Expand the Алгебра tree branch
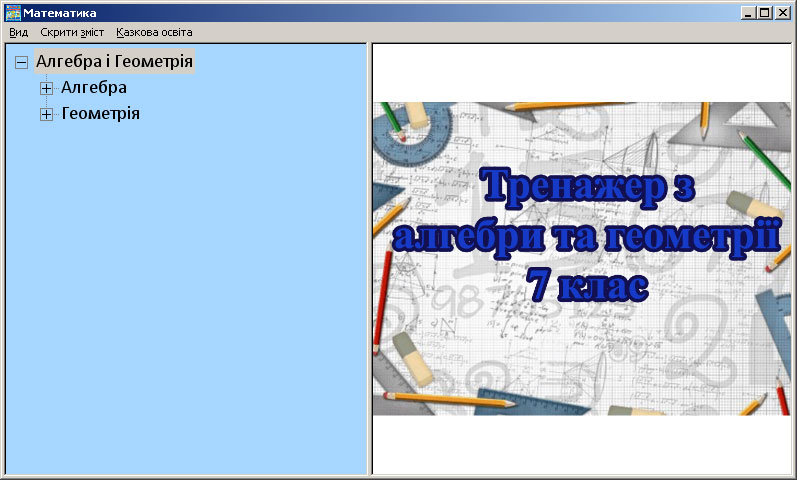 click(46, 88)
